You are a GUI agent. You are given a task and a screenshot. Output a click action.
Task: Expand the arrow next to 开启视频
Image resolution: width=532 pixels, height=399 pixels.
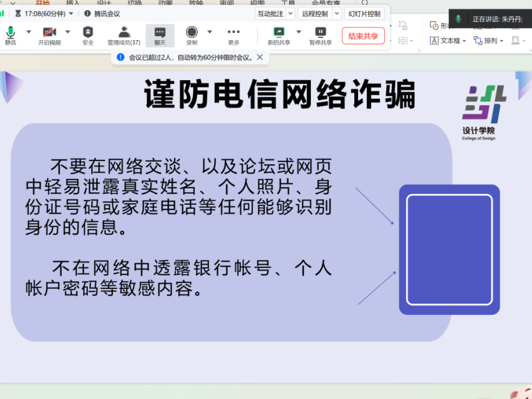click(68, 32)
